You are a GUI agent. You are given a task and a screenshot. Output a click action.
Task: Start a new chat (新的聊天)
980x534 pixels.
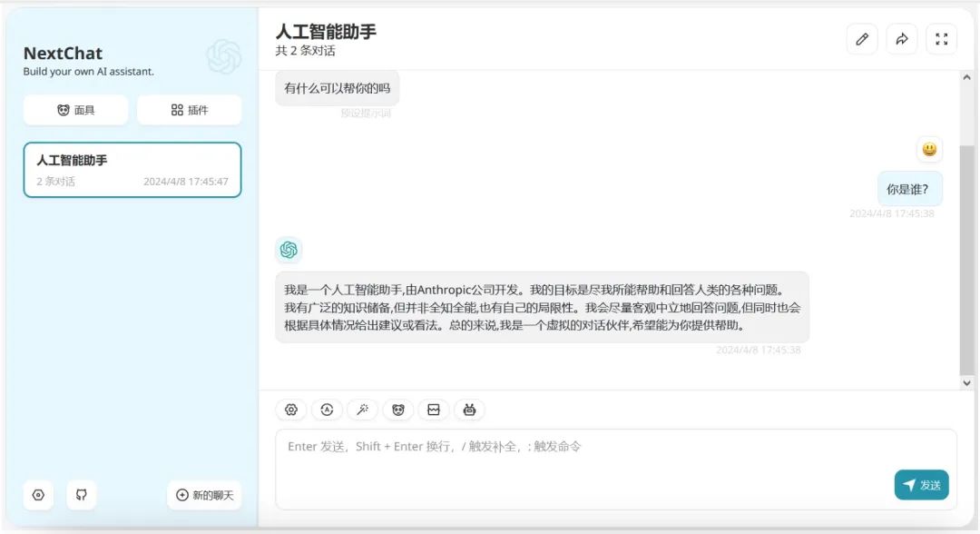point(204,495)
